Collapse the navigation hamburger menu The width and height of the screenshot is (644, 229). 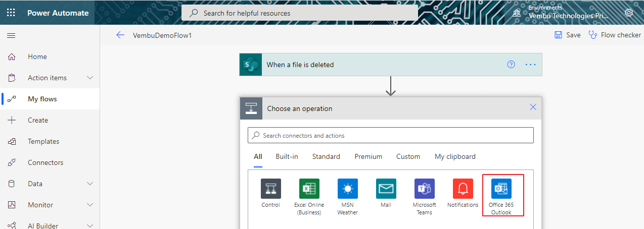[11, 36]
